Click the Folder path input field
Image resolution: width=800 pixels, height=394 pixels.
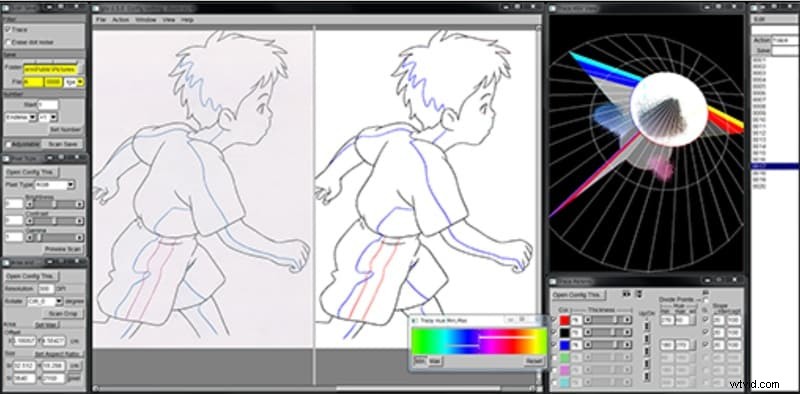(50, 68)
